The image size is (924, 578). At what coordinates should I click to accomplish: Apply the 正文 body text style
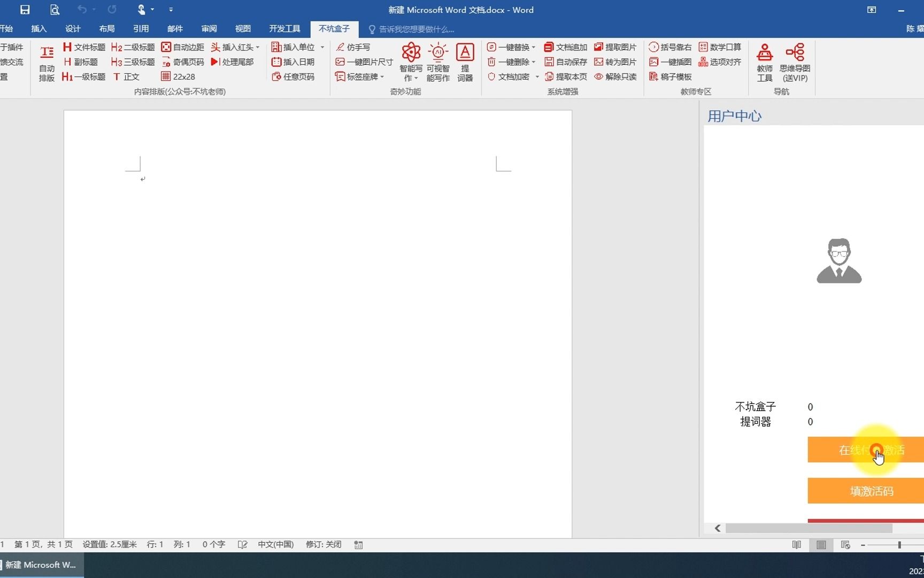click(126, 77)
